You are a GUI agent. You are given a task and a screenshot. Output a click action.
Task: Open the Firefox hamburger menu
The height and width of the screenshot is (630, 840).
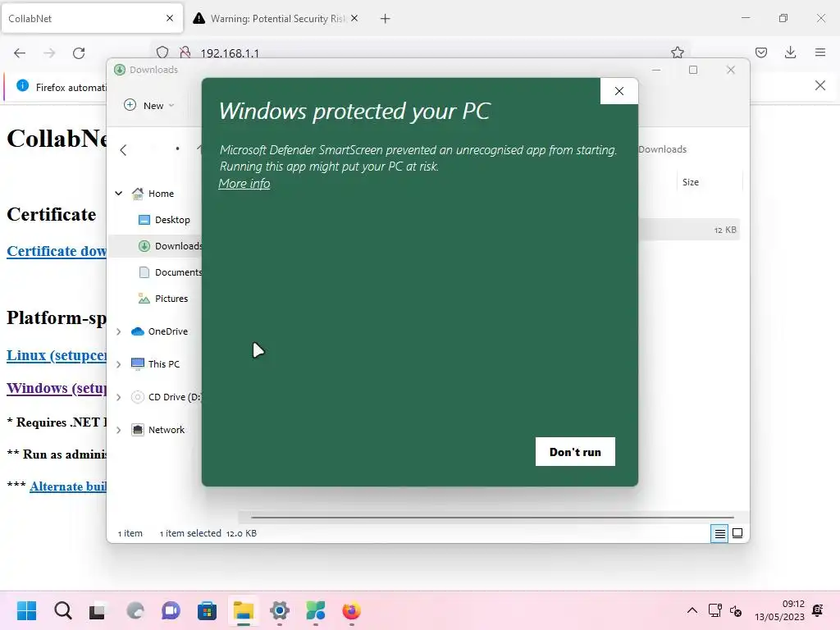[x=819, y=52]
